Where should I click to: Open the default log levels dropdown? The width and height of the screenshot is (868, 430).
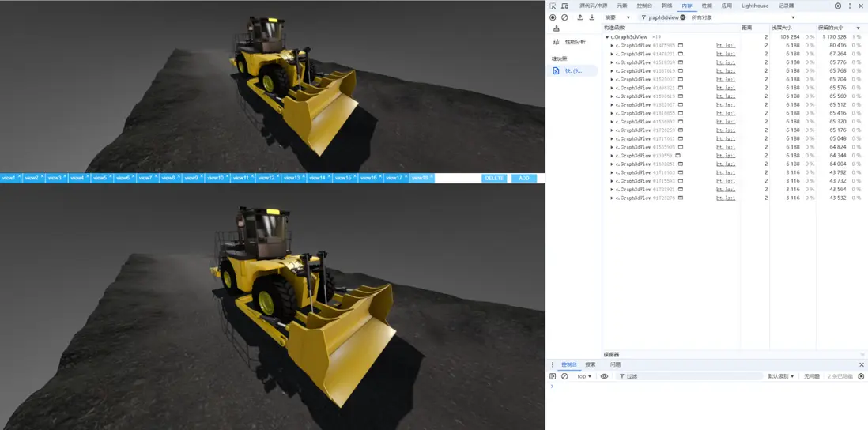[781, 376]
